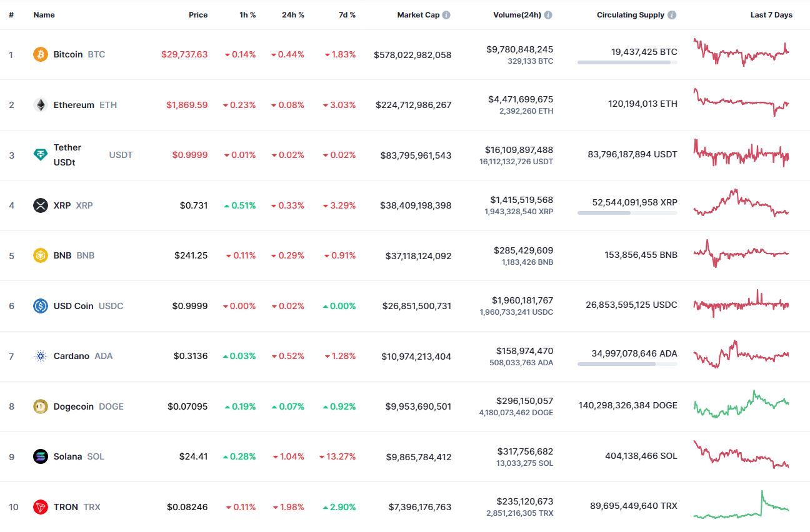Click Bitcoin's 24h volume value $9,780,848,245
Viewport: 810px width, 532px height.
[519, 49]
